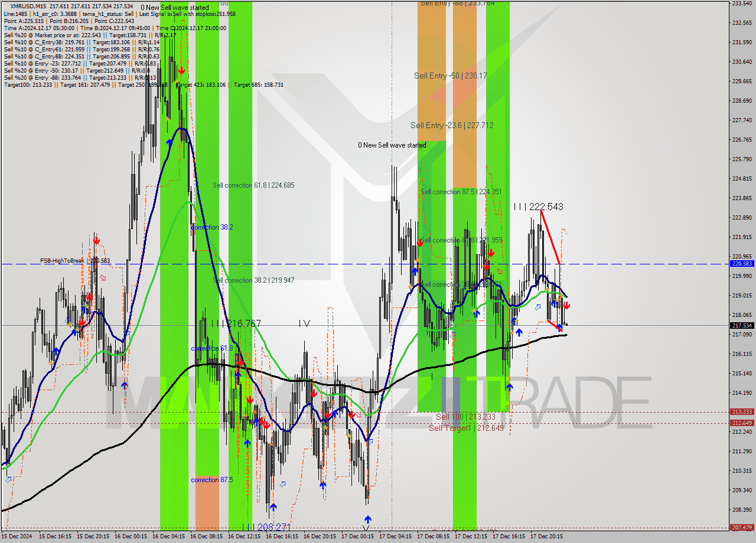The width and height of the screenshot is (756, 543).
Task: Click the 'FSB-HighToBreak | 220.583' label
Action: pyautogui.click(x=75, y=260)
